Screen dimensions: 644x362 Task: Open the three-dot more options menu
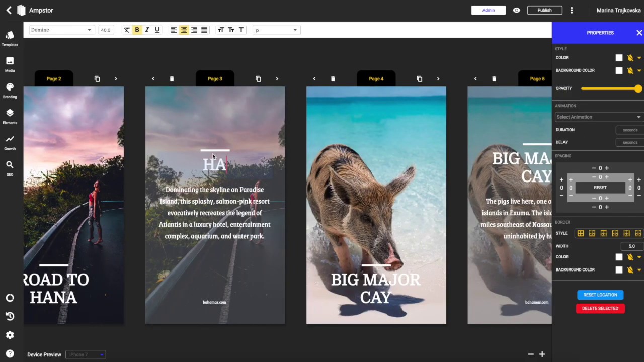(572, 10)
